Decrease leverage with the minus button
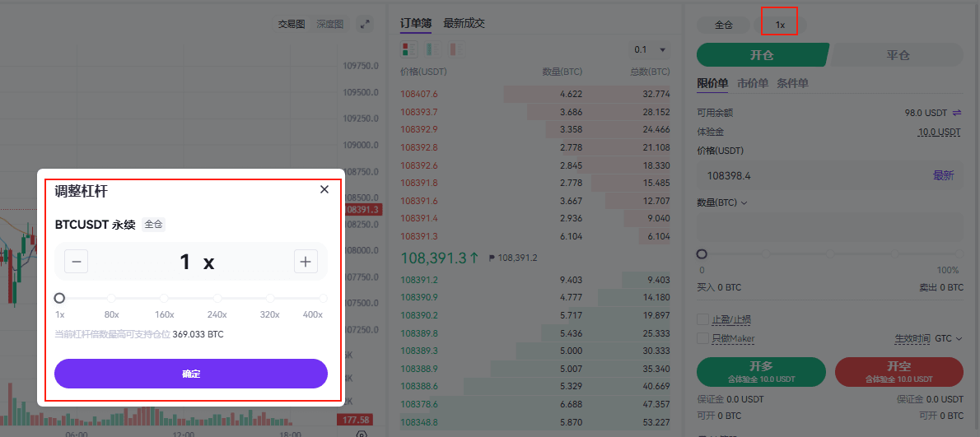Screen dimensions: 980x437 click(x=76, y=262)
